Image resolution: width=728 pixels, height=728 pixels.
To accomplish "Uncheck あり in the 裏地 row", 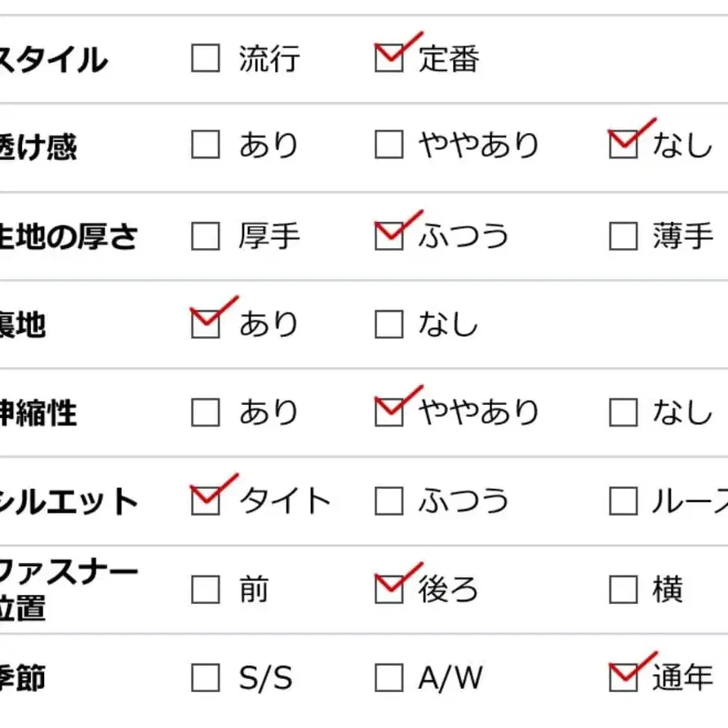I will tap(205, 325).
